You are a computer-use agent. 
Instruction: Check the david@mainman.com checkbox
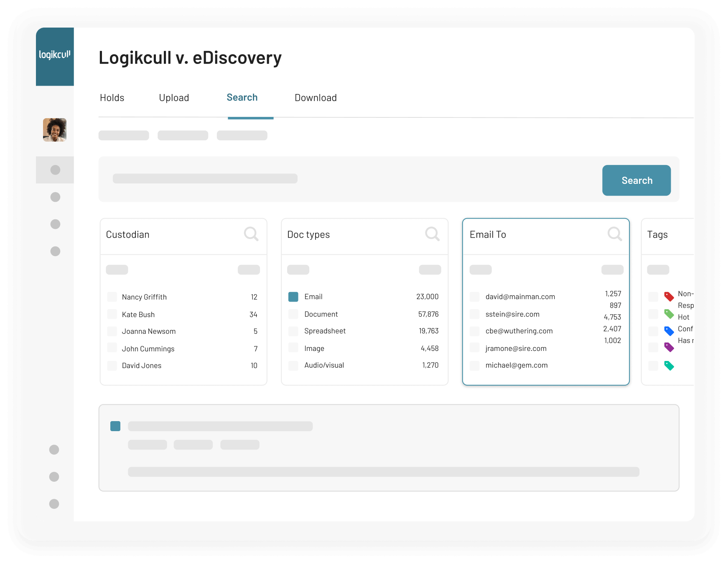tap(474, 297)
